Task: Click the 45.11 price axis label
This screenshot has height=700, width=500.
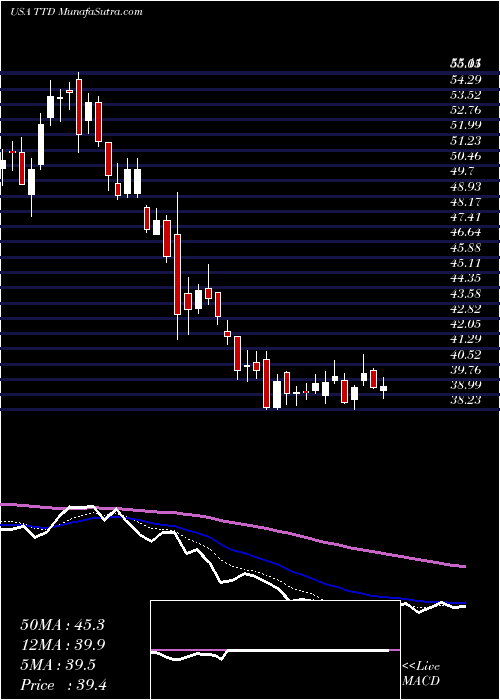Action: pyautogui.click(x=464, y=263)
